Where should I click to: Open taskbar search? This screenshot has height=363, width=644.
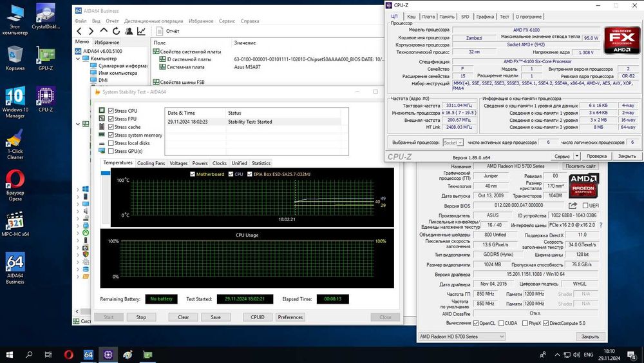point(29,355)
